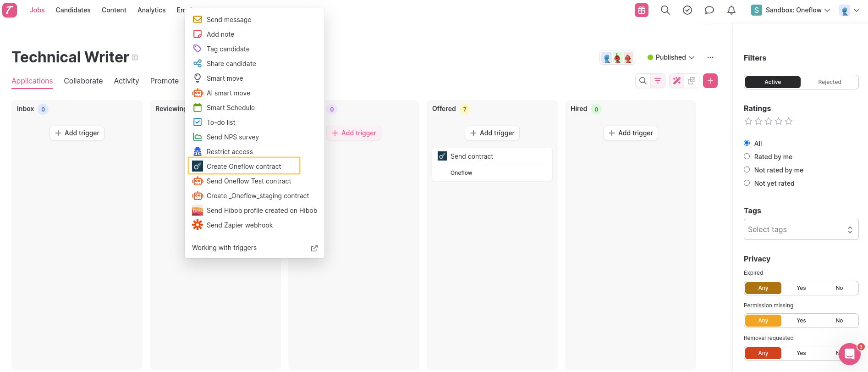Click the external link icon for Working with triggers
868x372 pixels.
tap(314, 248)
